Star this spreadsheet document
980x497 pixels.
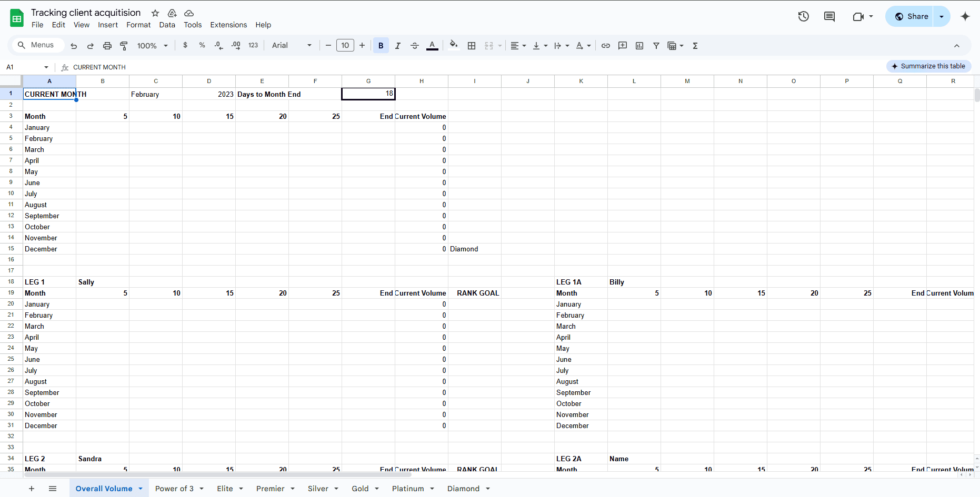coord(155,13)
